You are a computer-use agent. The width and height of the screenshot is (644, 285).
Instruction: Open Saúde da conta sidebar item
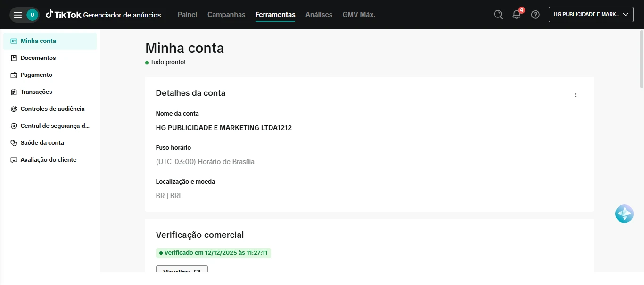[42, 143]
